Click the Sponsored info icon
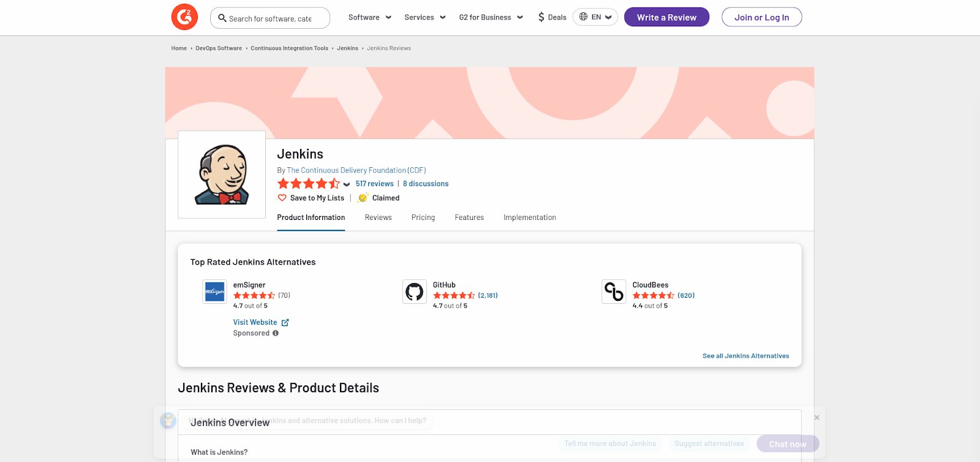 tap(276, 333)
